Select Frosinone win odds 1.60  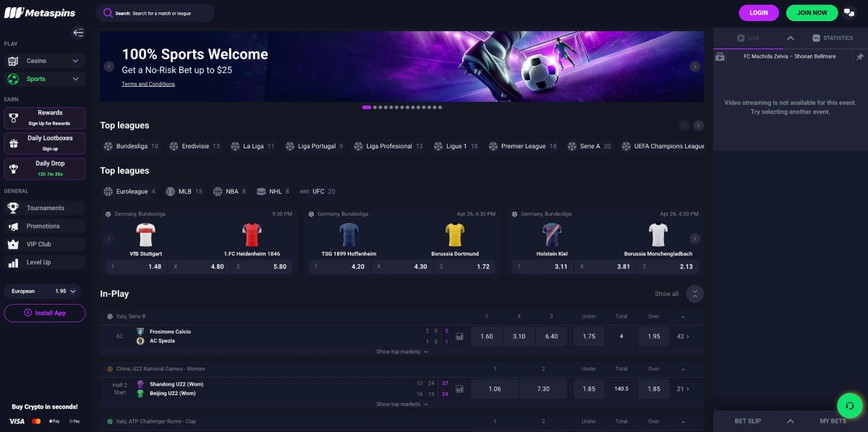(487, 336)
